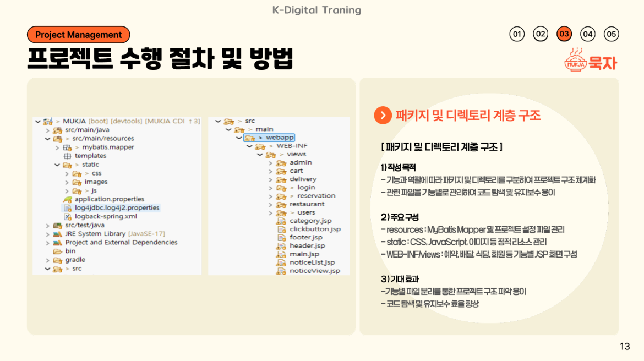Click the bin folder icon
The width and height of the screenshot is (644, 361).
coord(57,251)
